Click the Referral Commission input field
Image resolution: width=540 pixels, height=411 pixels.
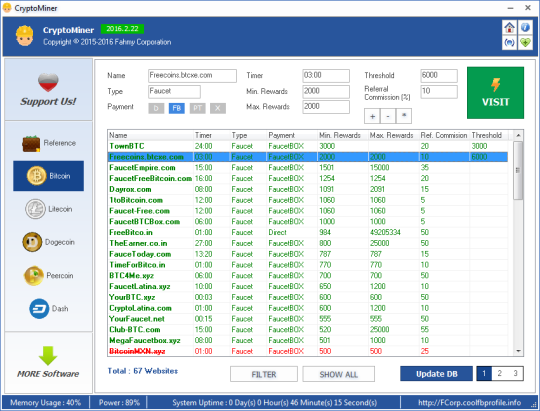439,92
